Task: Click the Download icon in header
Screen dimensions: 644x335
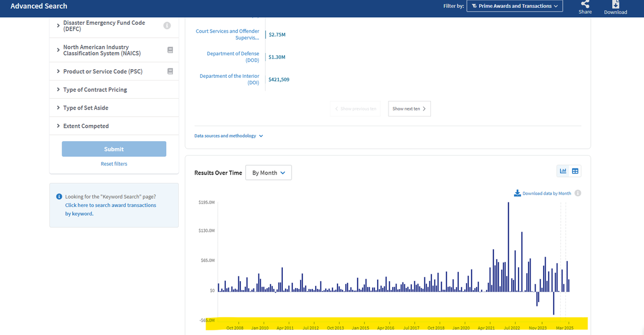Action: [x=616, y=4]
